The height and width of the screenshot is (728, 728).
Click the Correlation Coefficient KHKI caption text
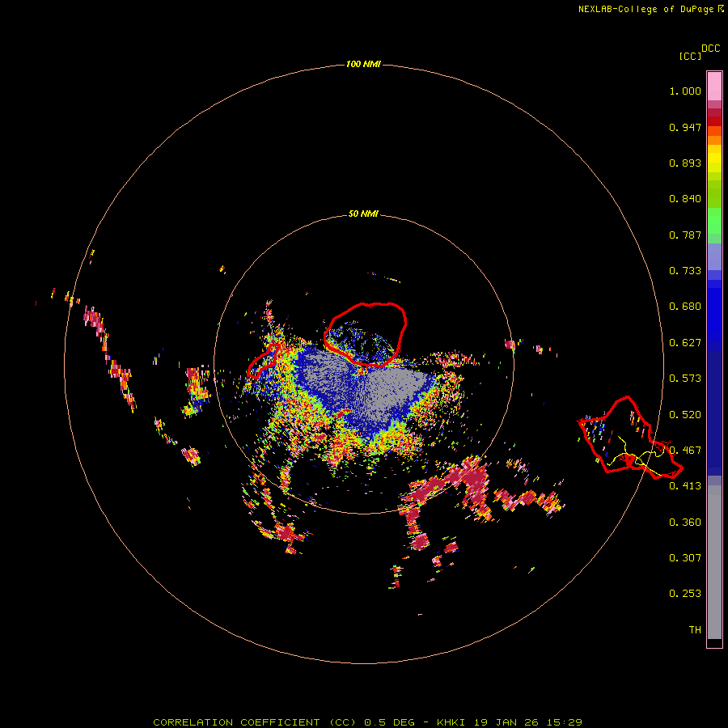pyautogui.click(x=367, y=722)
